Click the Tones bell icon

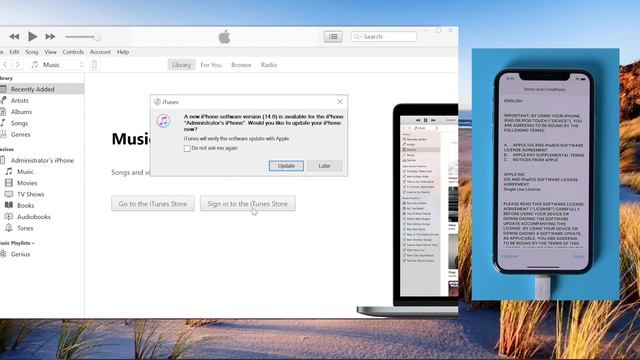click(9, 228)
